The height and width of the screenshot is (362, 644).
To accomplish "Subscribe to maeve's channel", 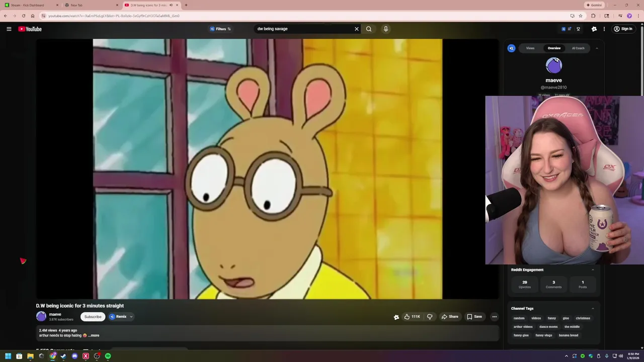I will 93,317.
